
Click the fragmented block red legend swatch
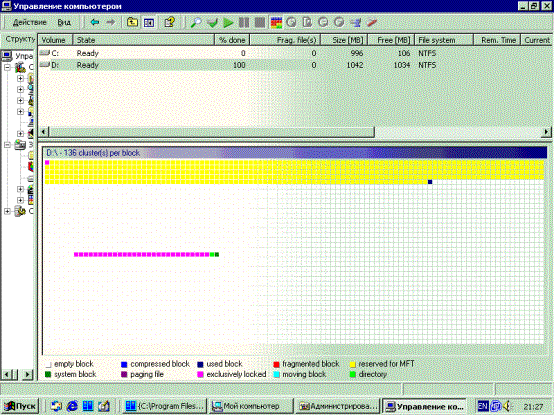point(276,364)
